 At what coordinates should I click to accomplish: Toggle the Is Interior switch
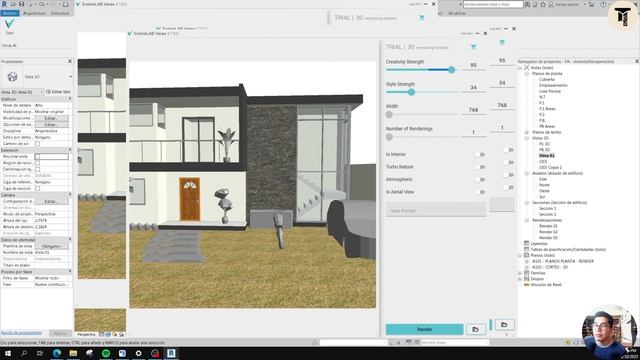pos(480,154)
